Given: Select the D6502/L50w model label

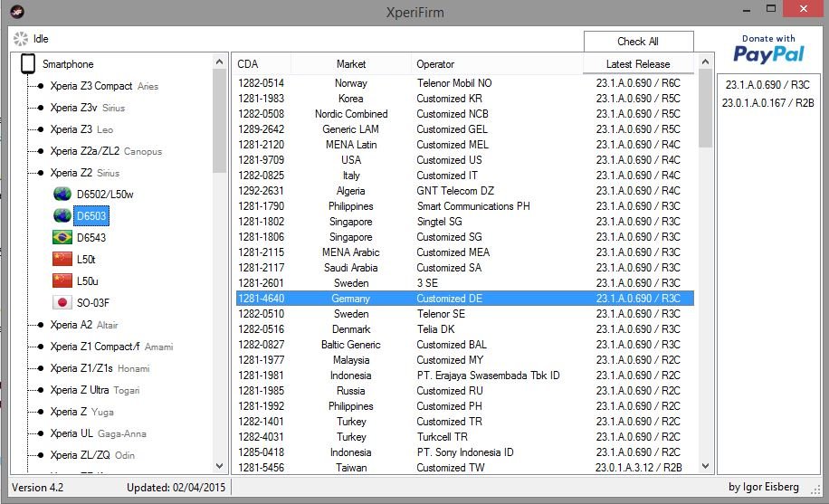Looking at the screenshot, I should (x=105, y=195).
